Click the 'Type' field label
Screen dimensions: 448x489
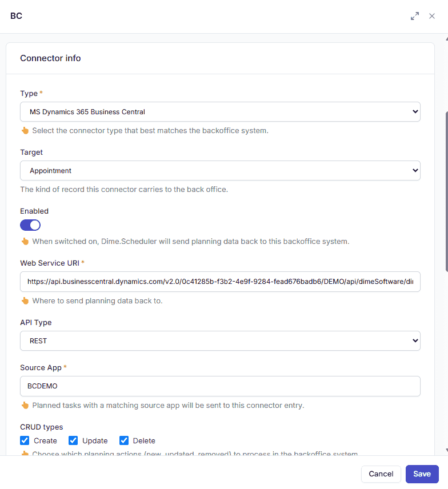point(29,93)
